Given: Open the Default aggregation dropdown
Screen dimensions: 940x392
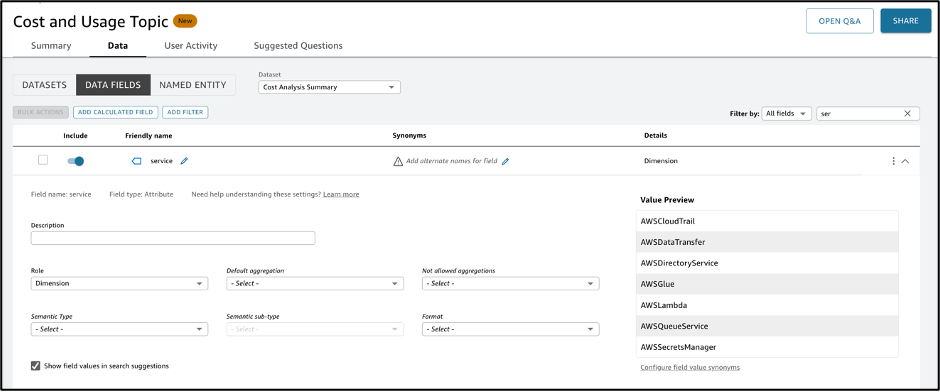Looking at the screenshot, I should pos(315,284).
